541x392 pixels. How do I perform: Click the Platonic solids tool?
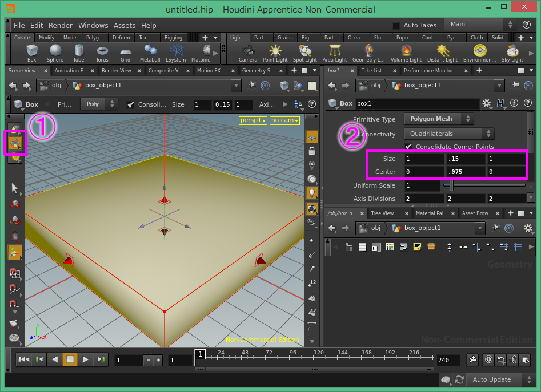point(201,54)
